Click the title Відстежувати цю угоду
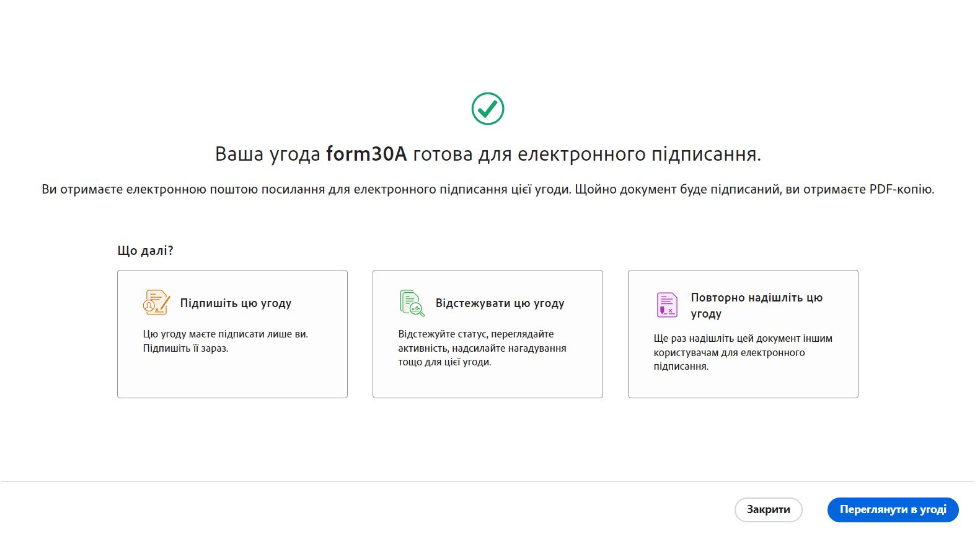Viewport: 980px width, 549px height. [500, 303]
